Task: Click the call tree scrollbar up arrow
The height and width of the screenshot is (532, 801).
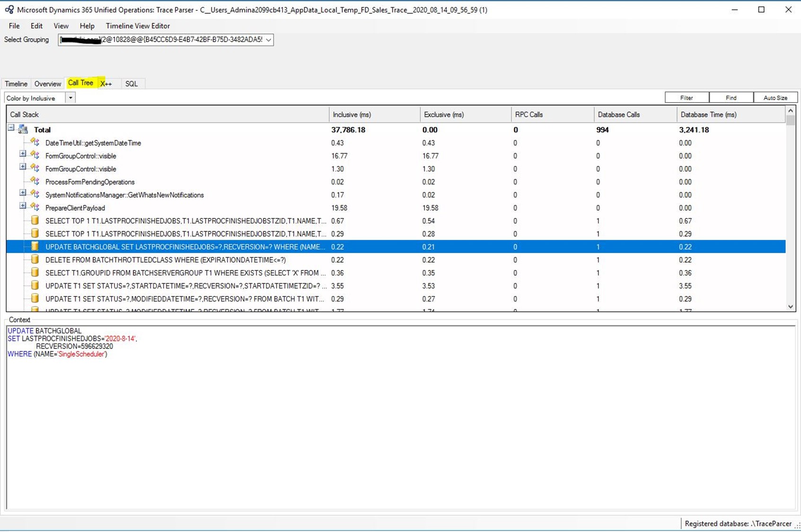Action: coord(791,111)
